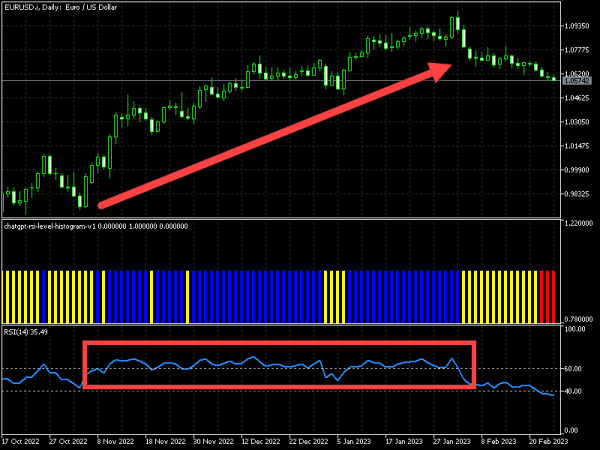Click price scale value 1.09350

tap(577, 26)
